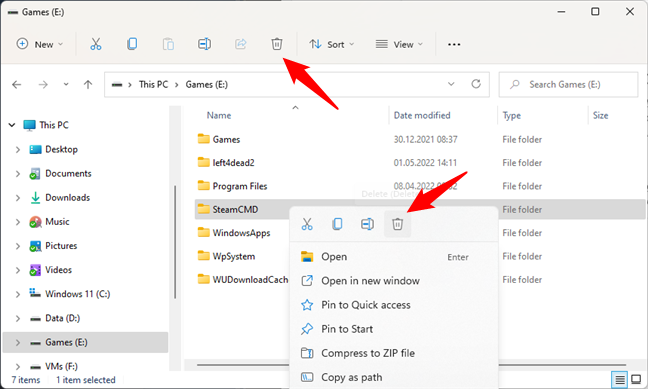This screenshot has width=648, height=389.
Task: Click the Delete trash icon in the toolbar
Action: (276, 44)
